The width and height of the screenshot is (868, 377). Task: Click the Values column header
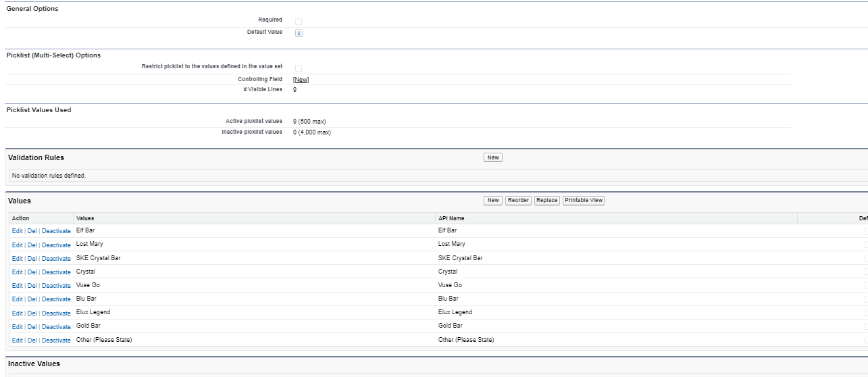[x=85, y=218]
